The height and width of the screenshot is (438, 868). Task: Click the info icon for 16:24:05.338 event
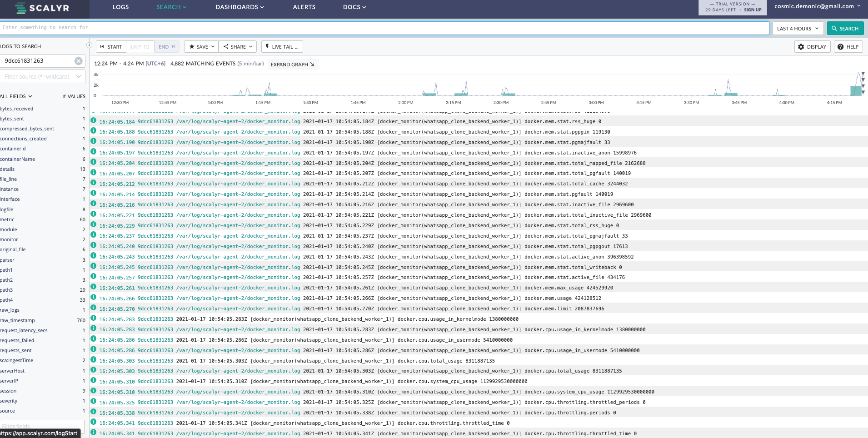tap(94, 412)
